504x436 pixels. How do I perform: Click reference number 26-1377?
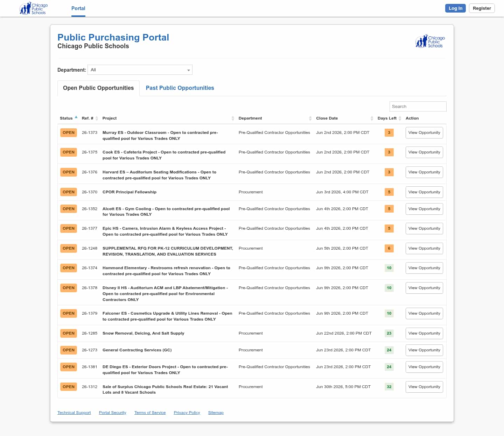(x=90, y=229)
